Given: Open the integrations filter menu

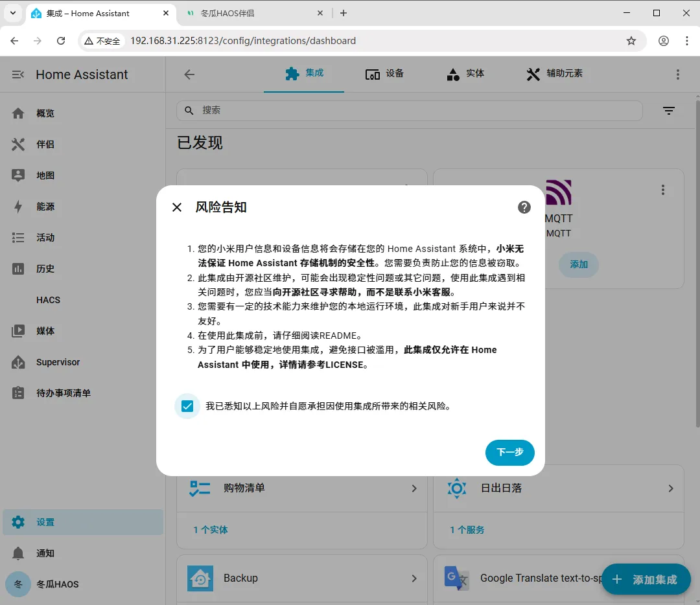Looking at the screenshot, I should [x=668, y=111].
